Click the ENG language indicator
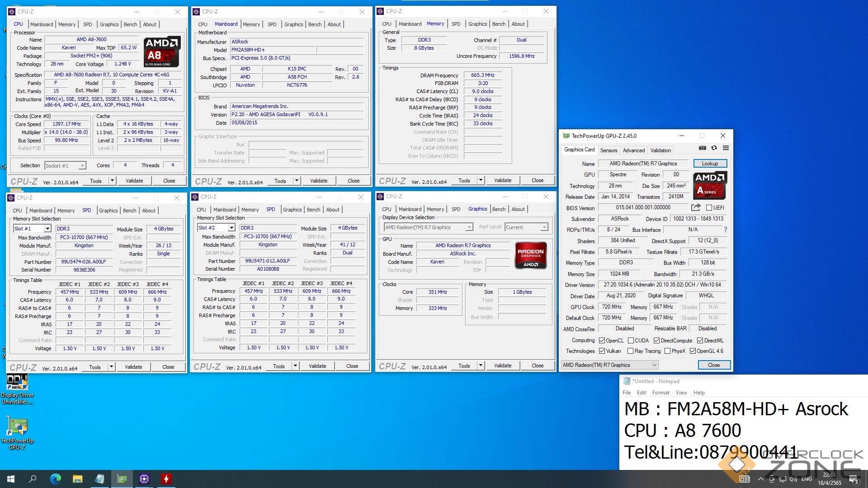This screenshot has width=868, height=488. (x=807, y=479)
